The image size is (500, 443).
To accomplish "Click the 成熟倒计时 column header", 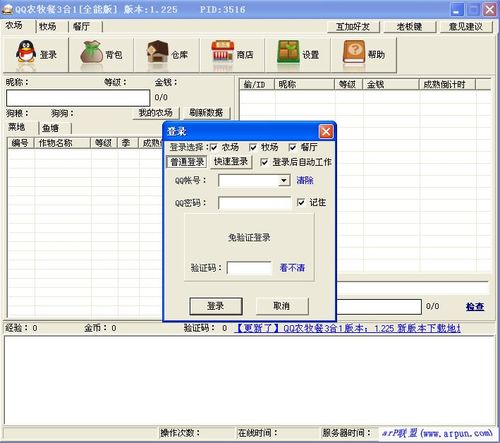I will pyautogui.click(x=447, y=85).
